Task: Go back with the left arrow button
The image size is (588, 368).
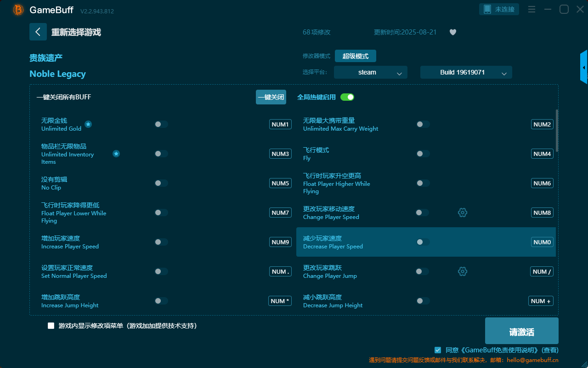Action: pyautogui.click(x=38, y=32)
